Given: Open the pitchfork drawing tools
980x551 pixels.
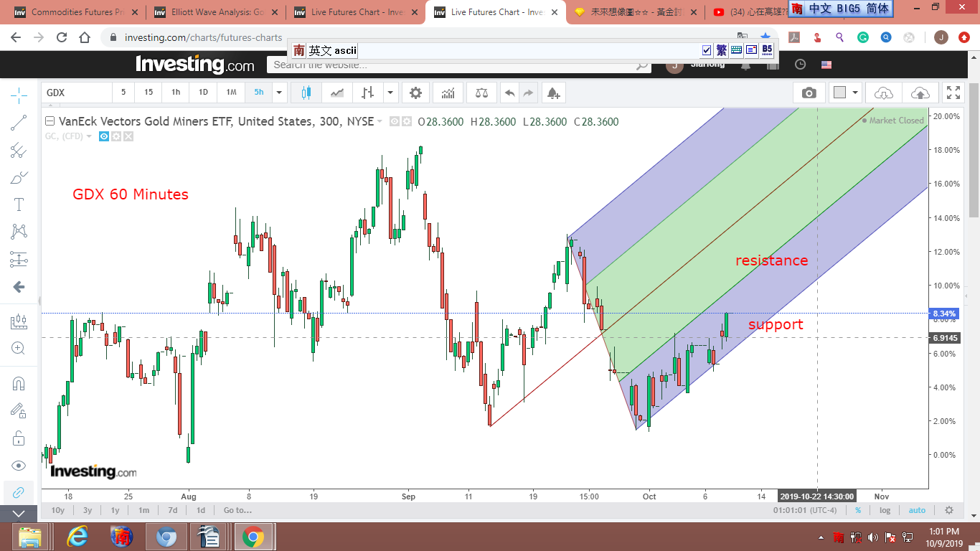Looking at the screenshot, I should [x=19, y=151].
